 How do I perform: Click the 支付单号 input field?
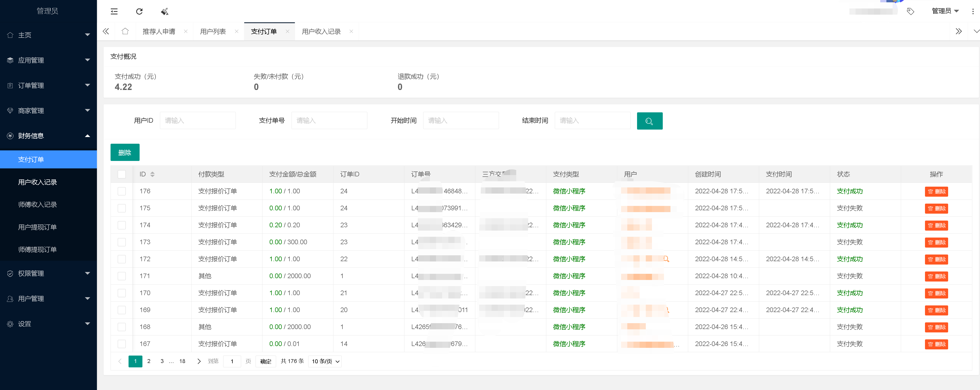[x=329, y=121]
